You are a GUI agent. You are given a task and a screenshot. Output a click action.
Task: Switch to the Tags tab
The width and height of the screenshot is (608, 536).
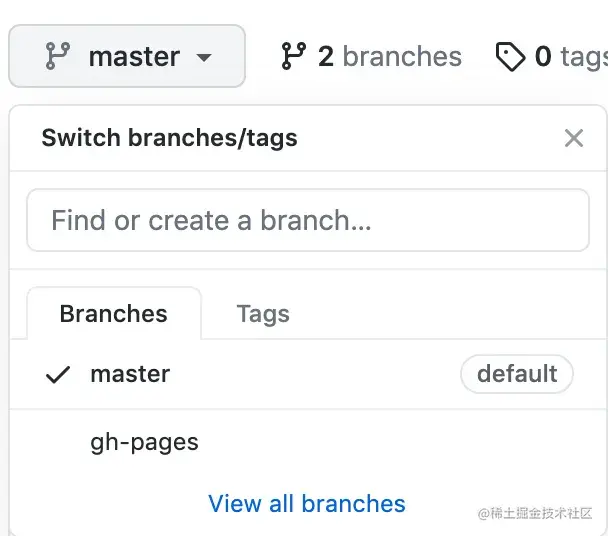pyautogui.click(x=263, y=314)
